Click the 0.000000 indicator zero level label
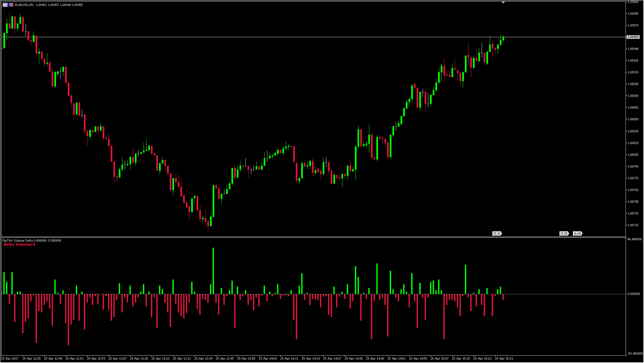 coord(634,294)
